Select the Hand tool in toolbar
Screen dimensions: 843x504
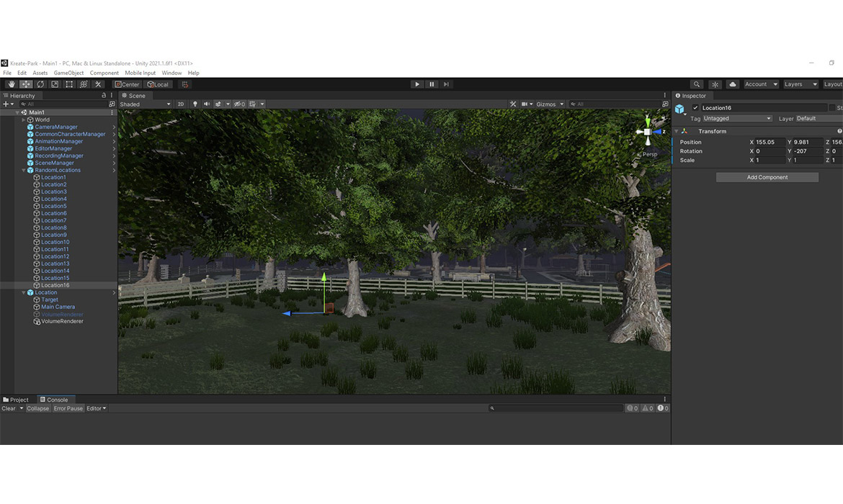click(11, 84)
